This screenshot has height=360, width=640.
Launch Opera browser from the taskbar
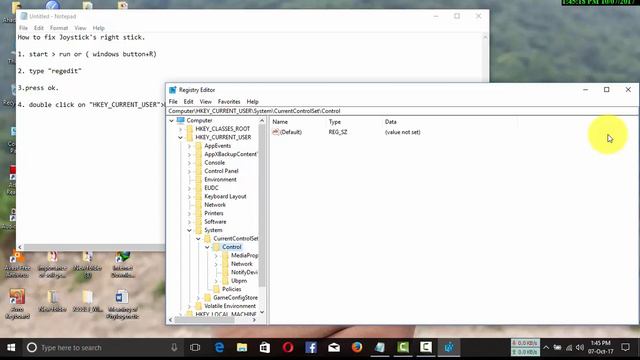click(x=288, y=347)
